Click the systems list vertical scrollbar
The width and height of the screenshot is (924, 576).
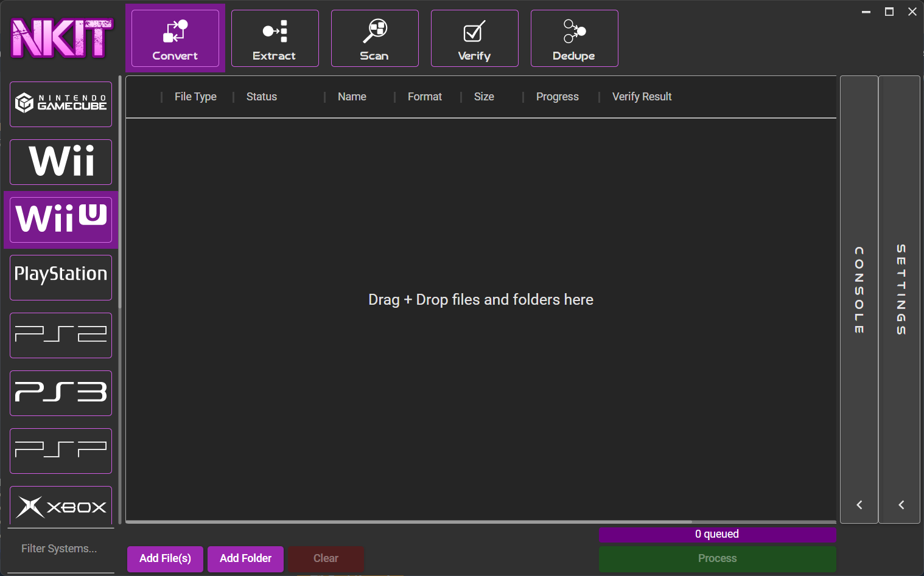(x=120, y=192)
